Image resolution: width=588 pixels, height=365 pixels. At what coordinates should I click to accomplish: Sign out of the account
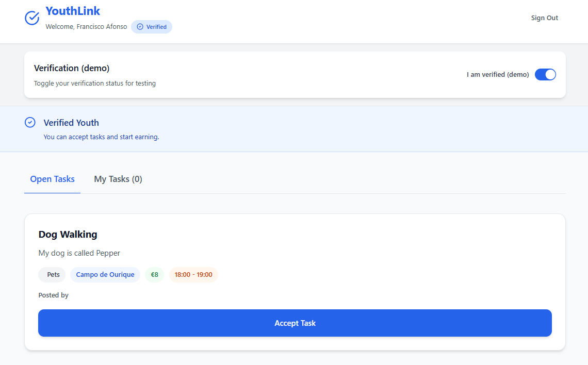[x=545, y=18]
